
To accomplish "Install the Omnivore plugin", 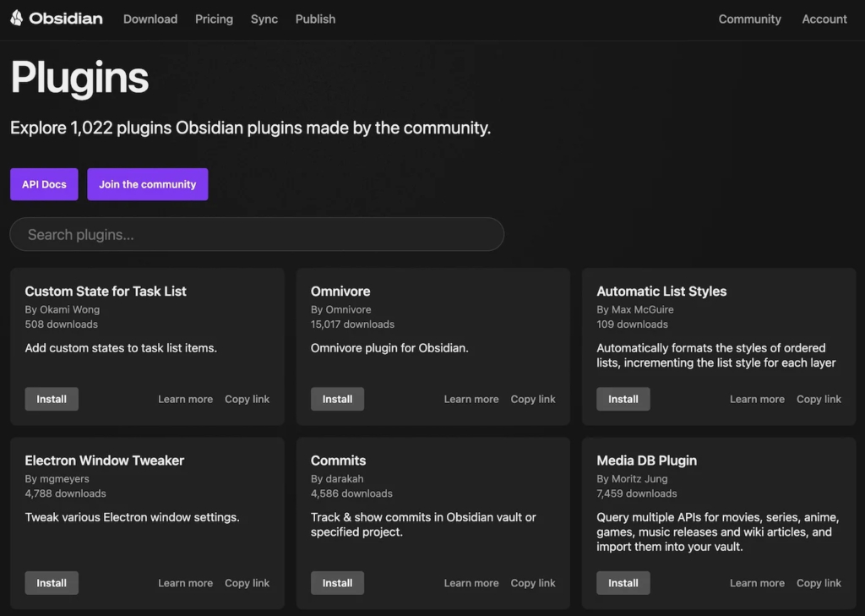I will pos(337,399).
